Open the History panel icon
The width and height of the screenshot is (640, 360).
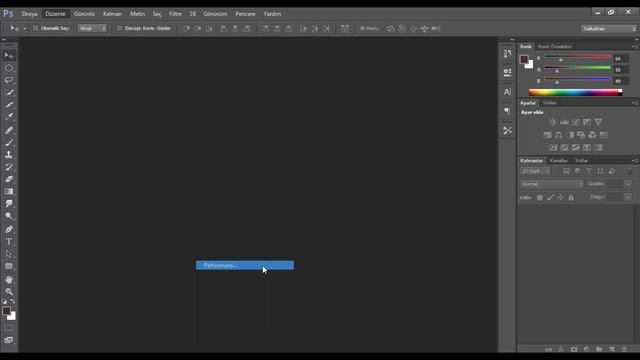(x=507, y=53)
